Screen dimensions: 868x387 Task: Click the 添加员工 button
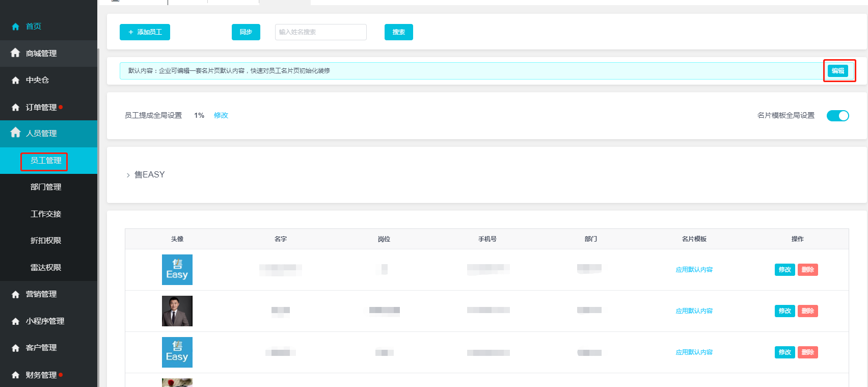145,32
